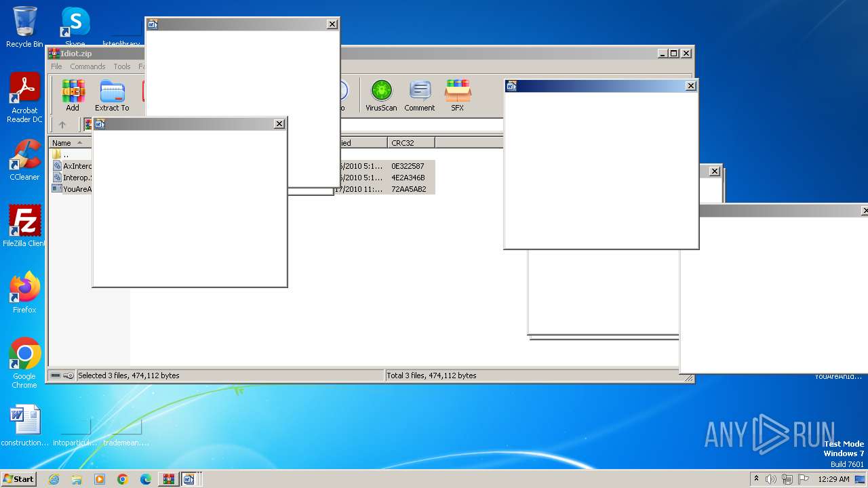The width and height of the screenshot is (868, 488).
Task: Open Acrobat Reader DC desktop icon
Action: (24, 98)
